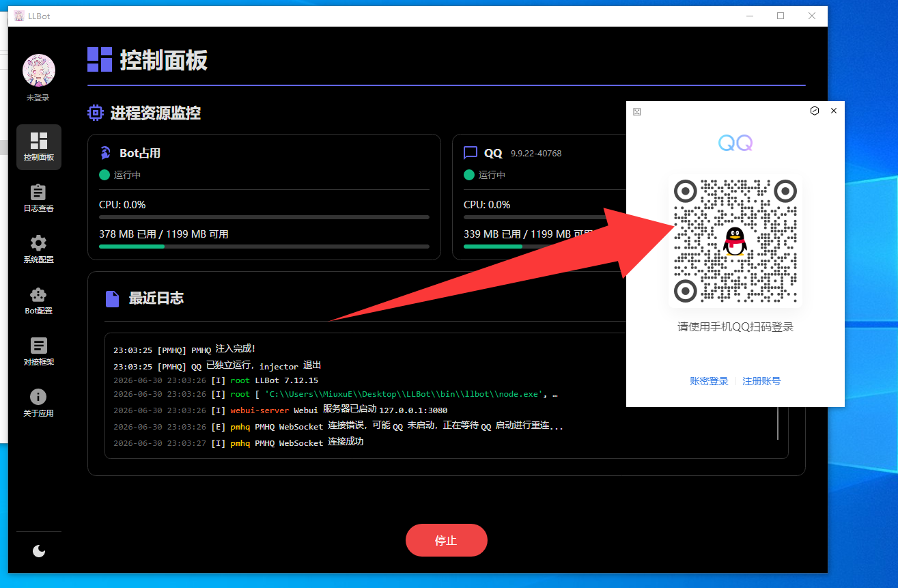This screenshot has height=588, width=898.
Task: Click the "LLBot 7.12.15" log line
Action: (x=216, y=380)
